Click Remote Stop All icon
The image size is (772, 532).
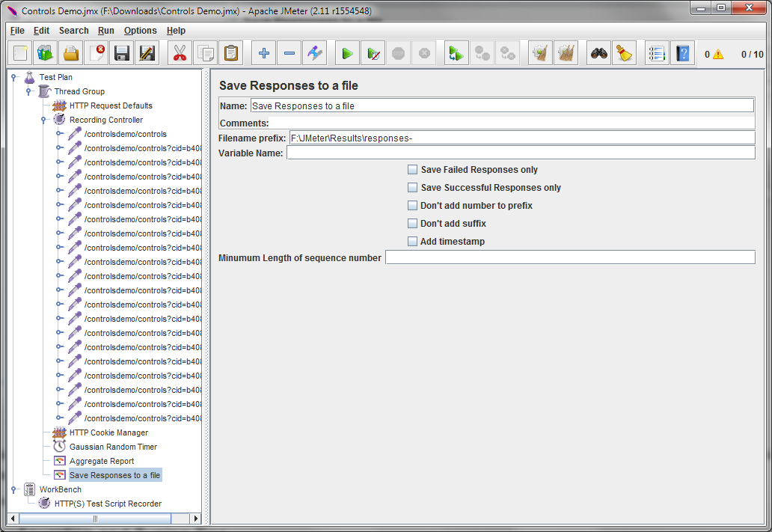(482, 53)
